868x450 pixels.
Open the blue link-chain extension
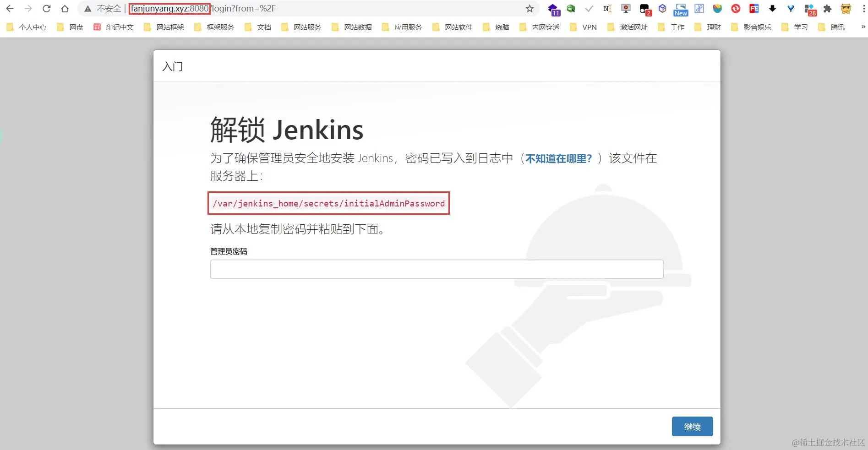click(x=699, y=9)
